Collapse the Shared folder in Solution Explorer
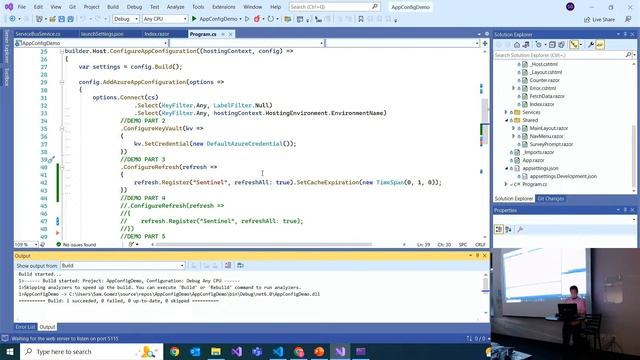This screenshot has height=360, width=640. [x=506, y=120]
